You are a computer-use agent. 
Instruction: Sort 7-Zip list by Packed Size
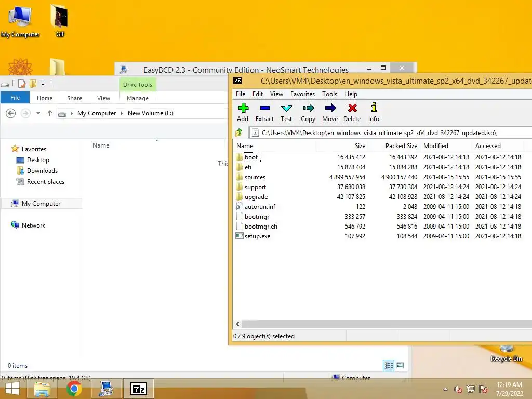394,146
